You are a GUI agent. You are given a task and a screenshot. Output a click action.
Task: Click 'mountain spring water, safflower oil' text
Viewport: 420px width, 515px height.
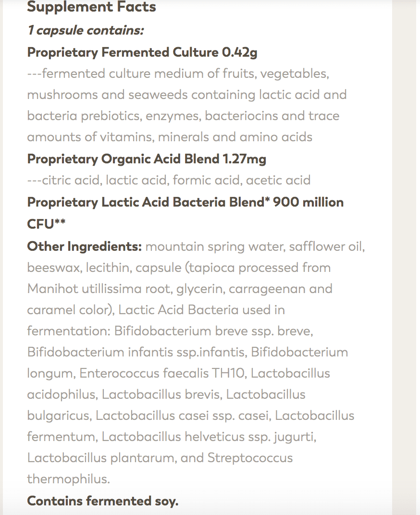(x=255, y=246)
